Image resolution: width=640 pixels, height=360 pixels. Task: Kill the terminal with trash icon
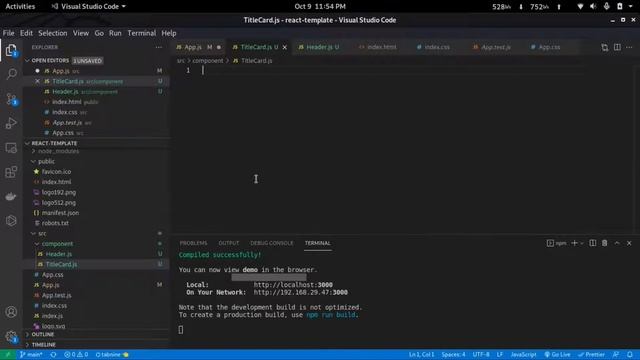point(604,243)
